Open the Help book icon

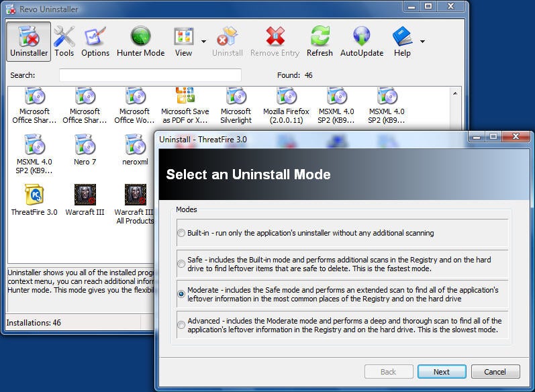[402, 42]
